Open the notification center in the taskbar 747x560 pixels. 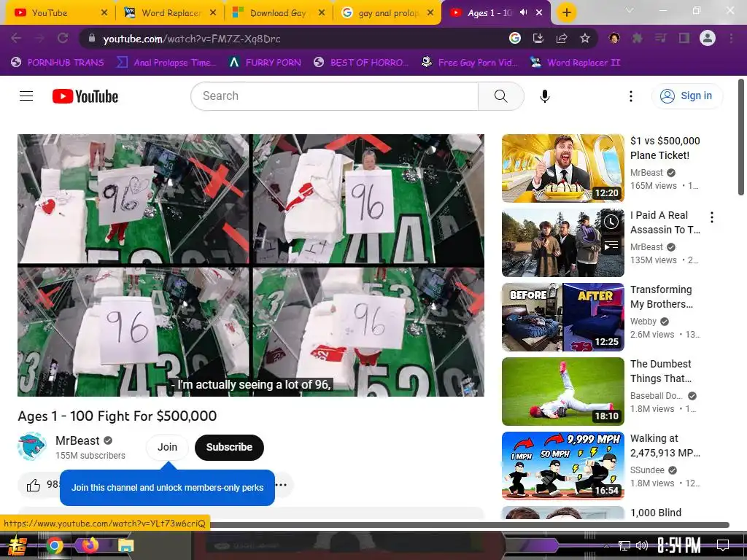[x=723, y=545]
